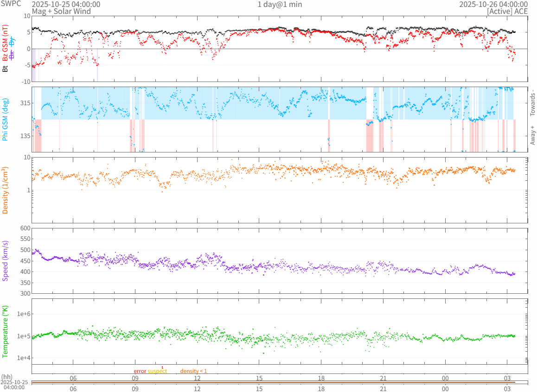Click the red error legend entry
This screenshot has width=537, height=392.
point(140,371)
